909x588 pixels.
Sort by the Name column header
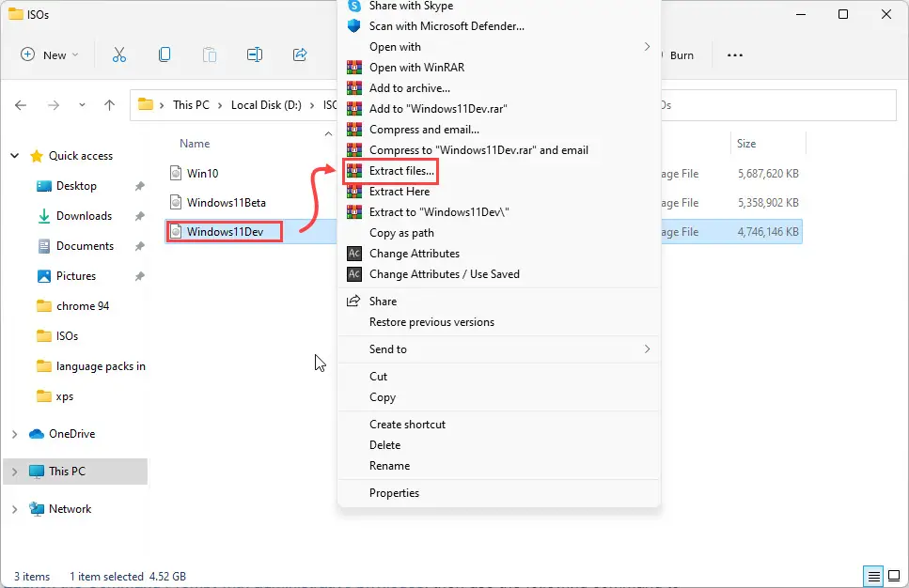[195, 144]
